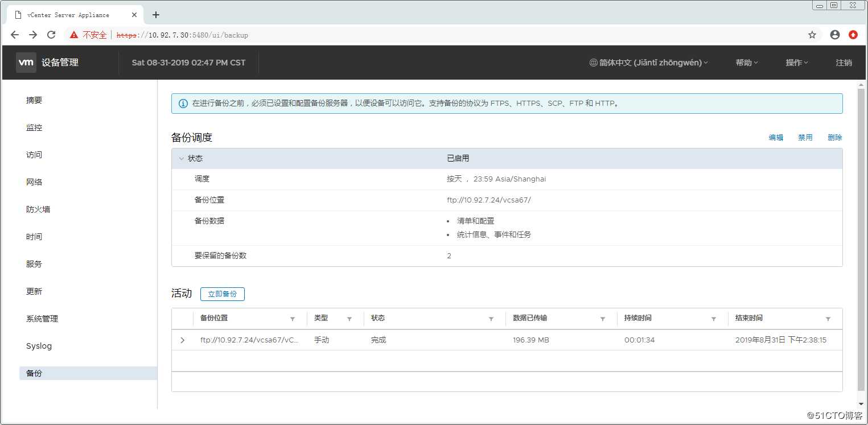Reload the page with refresh icon
Image resolution: width=868 pixels, height=425 pixels.
pos(51,35)
